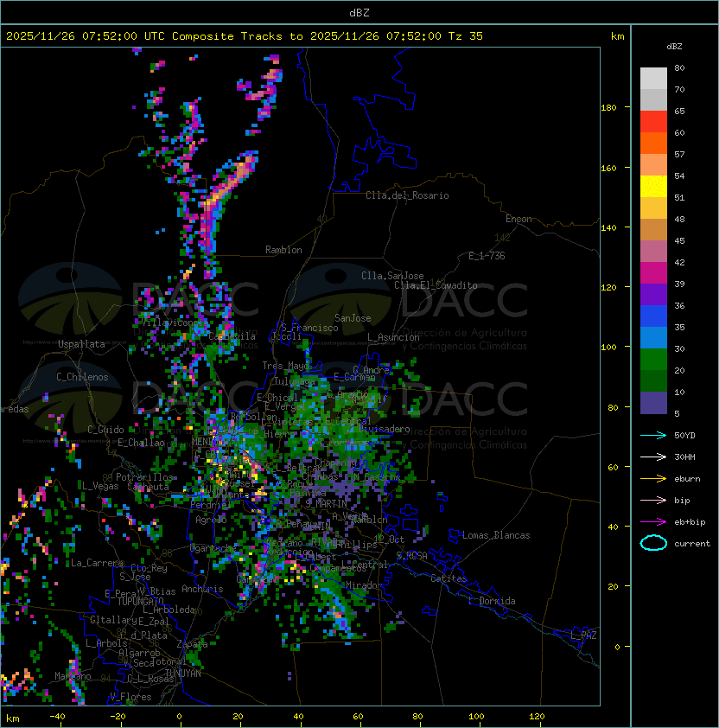Click the dBZ title at the top
Viewport: 719px width, 728px height.
[x=359, y=12]
